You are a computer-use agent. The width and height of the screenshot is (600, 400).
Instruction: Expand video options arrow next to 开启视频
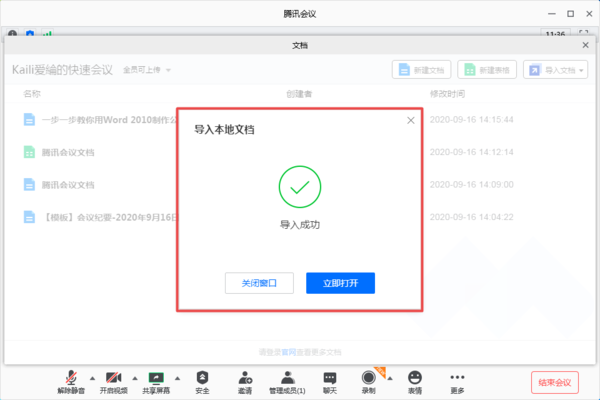135,378
